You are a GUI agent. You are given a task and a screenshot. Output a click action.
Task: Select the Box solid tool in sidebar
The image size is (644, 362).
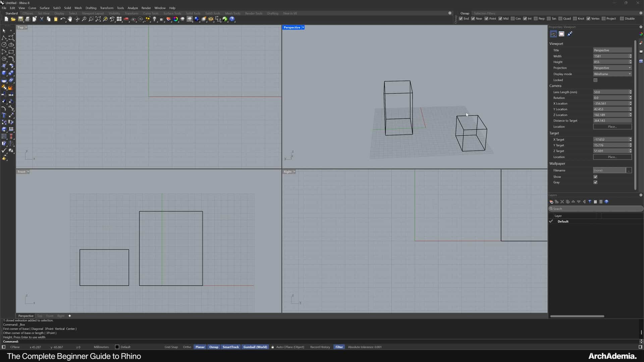tap(4, 73)
